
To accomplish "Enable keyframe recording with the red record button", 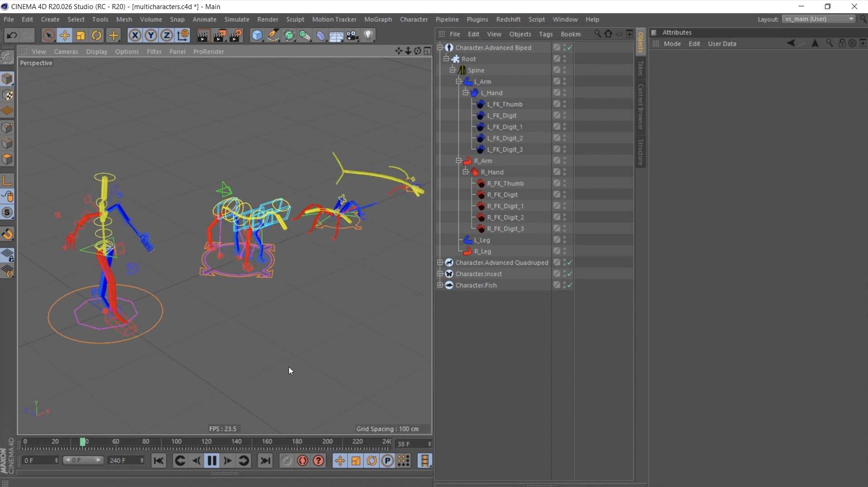I will coord(302,461).
